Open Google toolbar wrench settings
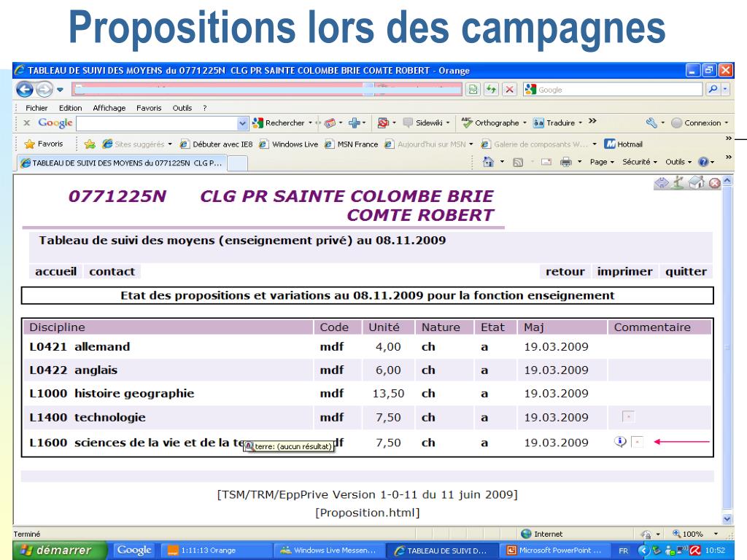The image size is (747, 560). point(651,122)
